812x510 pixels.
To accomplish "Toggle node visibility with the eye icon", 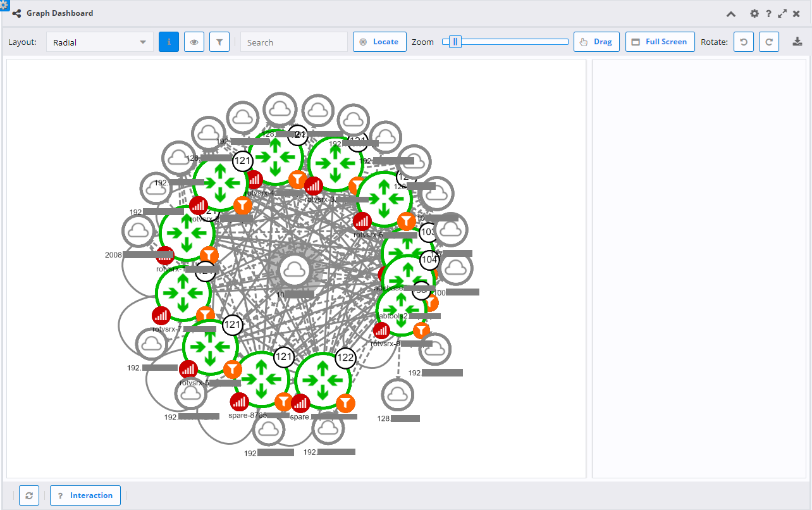I will coord(194,42).
